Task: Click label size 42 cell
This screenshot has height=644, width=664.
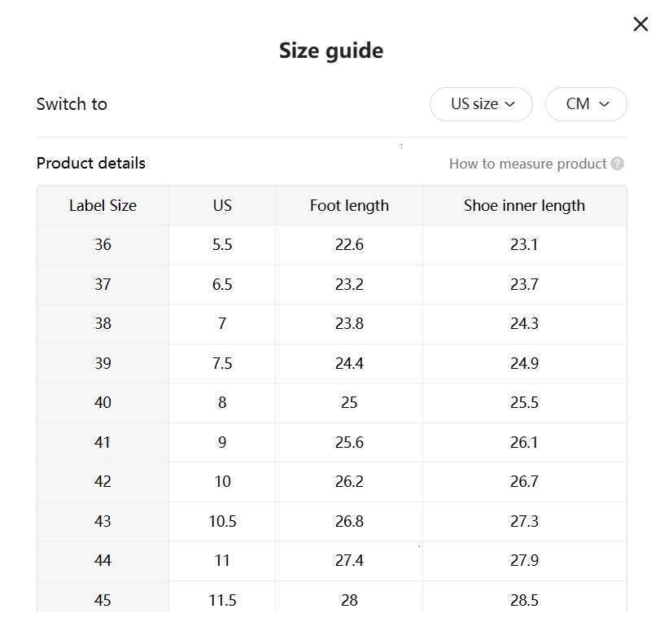Action: click(x=103, y=482)
